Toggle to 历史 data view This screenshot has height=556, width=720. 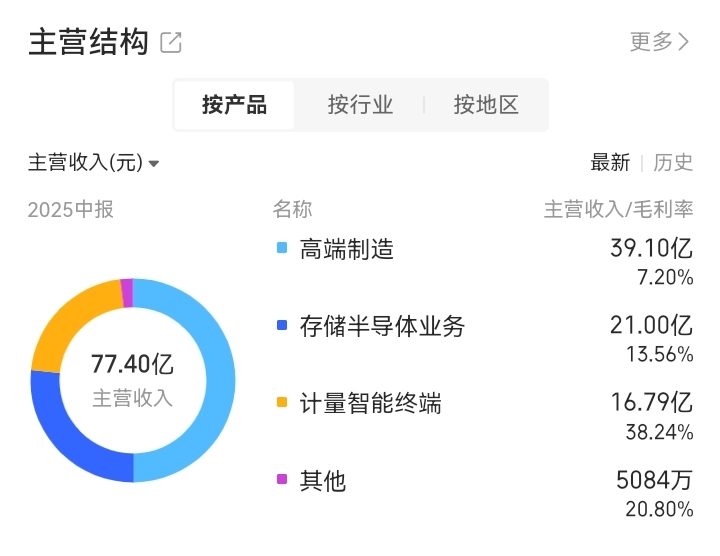[673, 163]
